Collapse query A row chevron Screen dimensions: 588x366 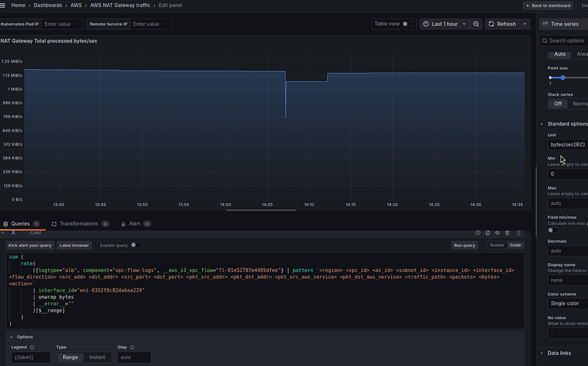tap(3, 233)
